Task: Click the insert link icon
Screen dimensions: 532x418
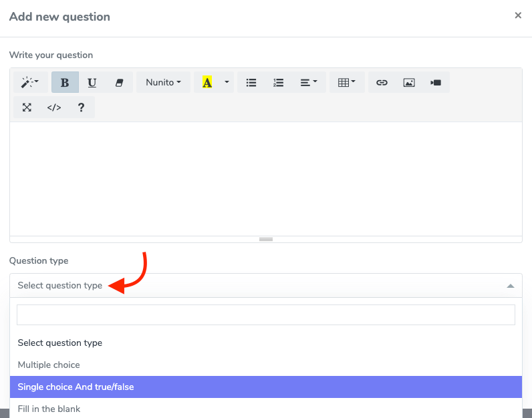Action: pyautogui.click(x=382, y=83)
